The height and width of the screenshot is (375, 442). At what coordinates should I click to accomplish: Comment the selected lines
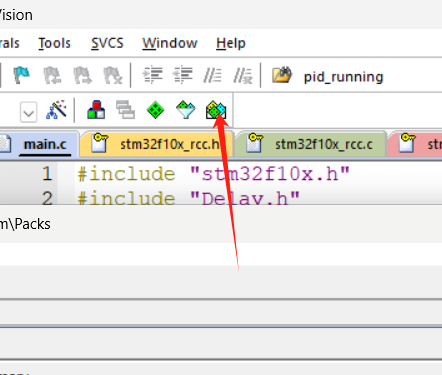click(212, 75)
